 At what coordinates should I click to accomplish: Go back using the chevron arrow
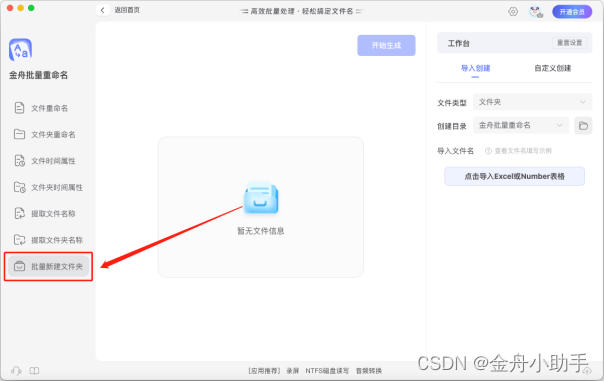tap(102, 10)
